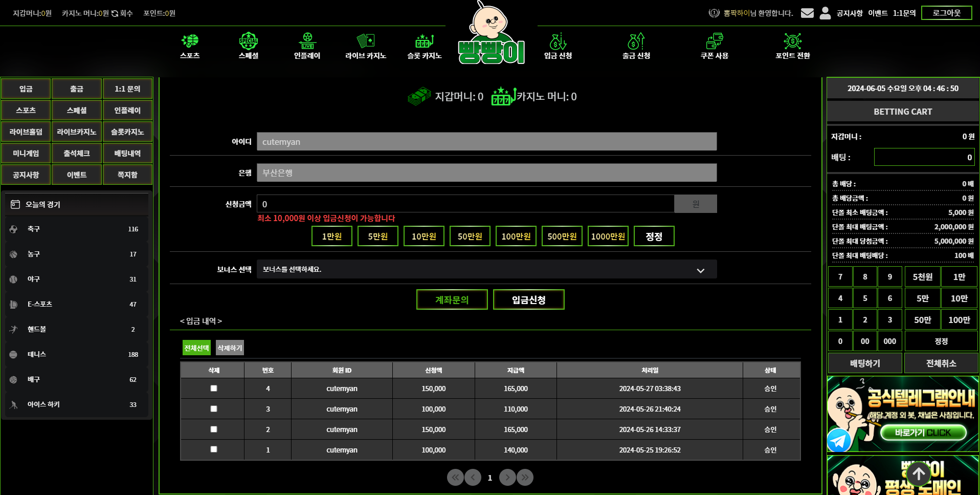The image size is (980, 495).
Task: Click the 신청금액 amount input field
Action: coord(465,204)
